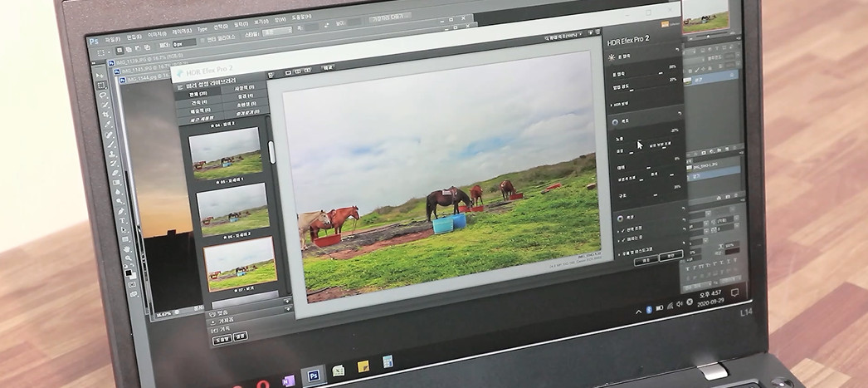The image size is (868, 388).
Task: Open Calculator from Windows taskbar
Action: tap(387, 361)
